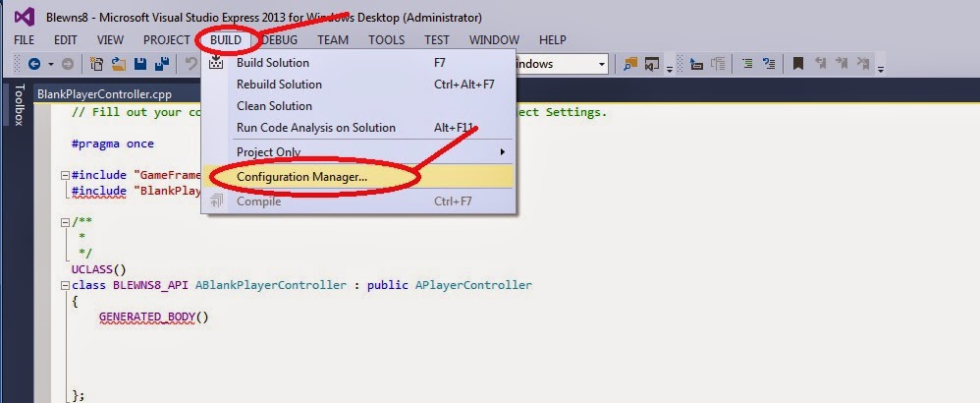Open the Toolbox side panel tab

coord(19,104)
